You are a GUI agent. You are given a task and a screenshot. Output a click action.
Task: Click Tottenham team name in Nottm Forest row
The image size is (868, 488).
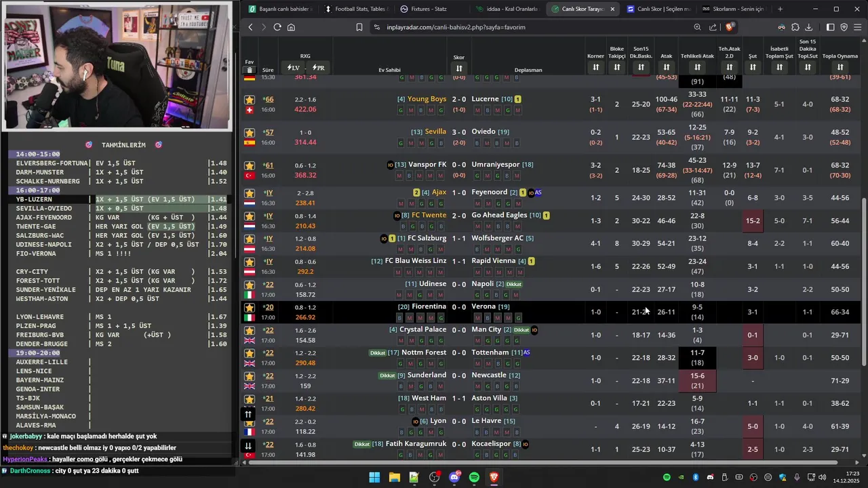point(490,352)
